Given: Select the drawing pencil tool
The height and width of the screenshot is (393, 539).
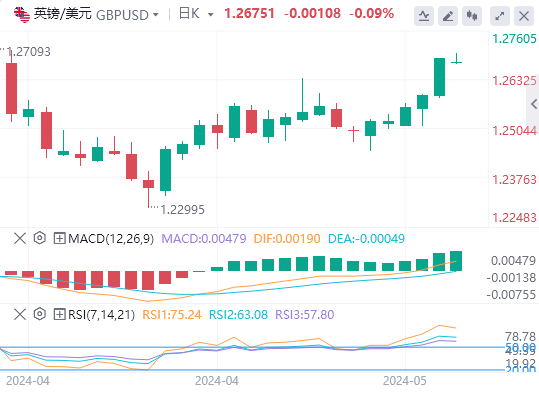Looking at the screenshot, I should [448, 16].
